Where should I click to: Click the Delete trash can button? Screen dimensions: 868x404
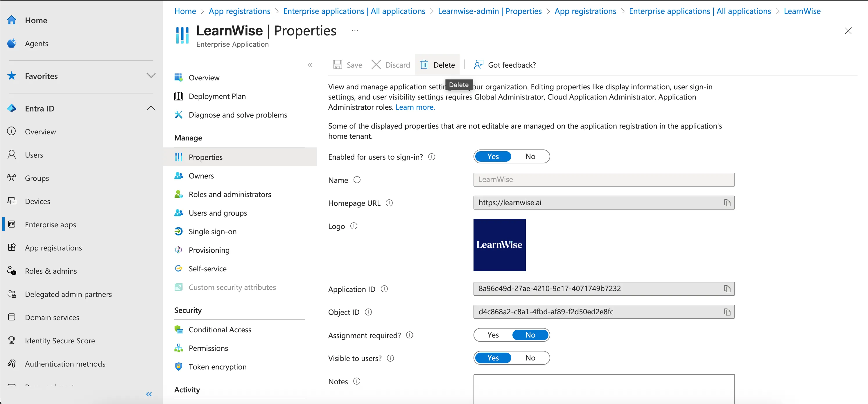coord(437,65)
